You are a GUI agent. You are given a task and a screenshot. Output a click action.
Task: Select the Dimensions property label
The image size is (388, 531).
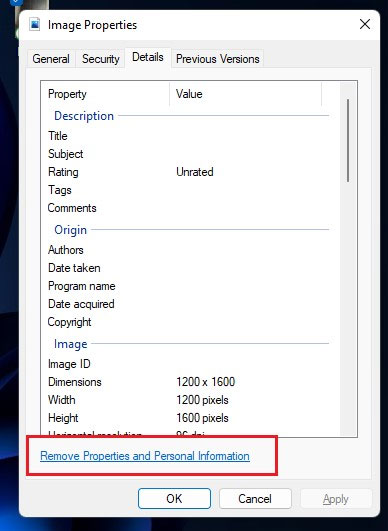(75, 382)
